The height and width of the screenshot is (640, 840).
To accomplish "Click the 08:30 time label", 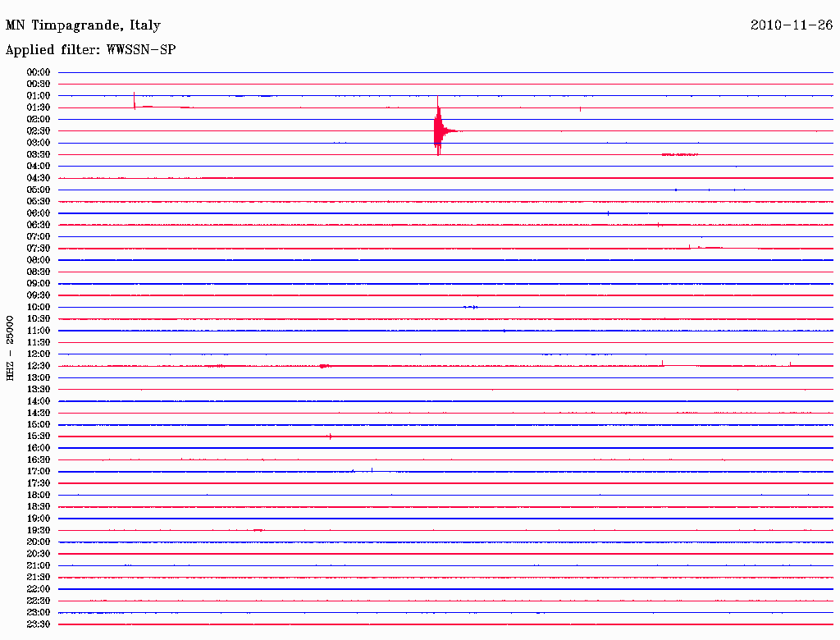I will click(x=38, y=272).
